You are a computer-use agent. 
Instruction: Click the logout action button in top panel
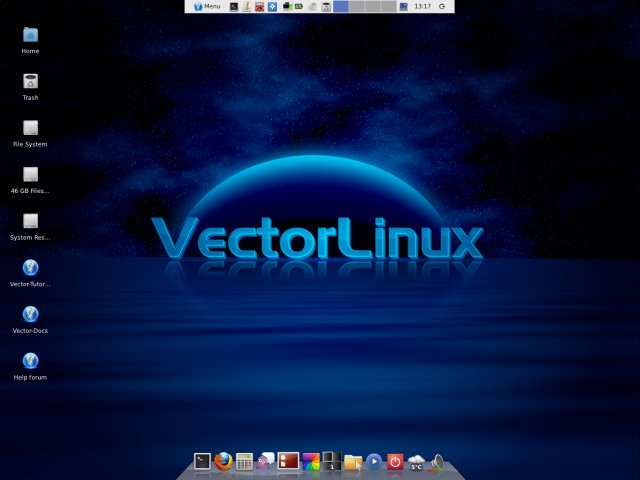tap(442, 7)
